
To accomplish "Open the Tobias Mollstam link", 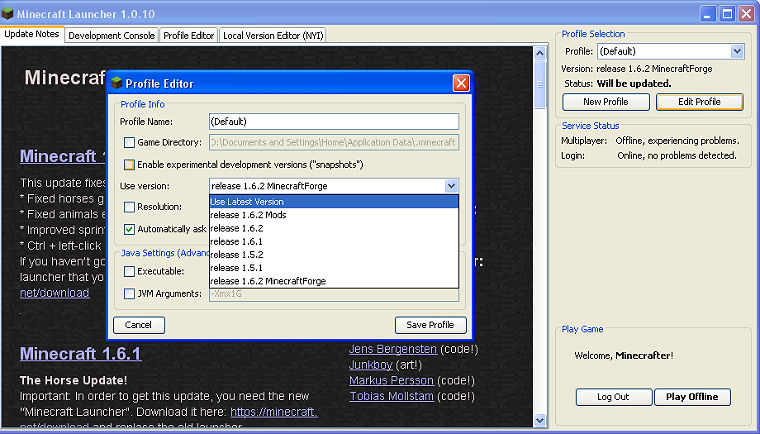I will tap(391, 396).
